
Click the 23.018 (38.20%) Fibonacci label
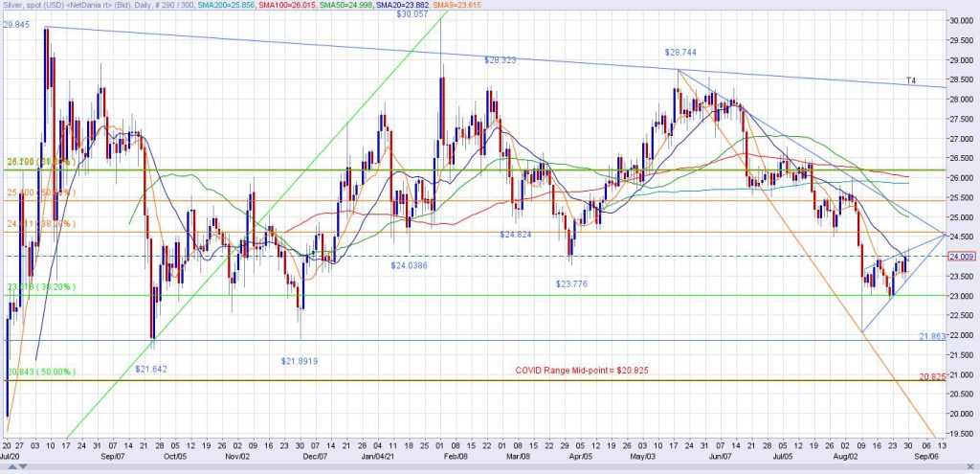(41, 287)
